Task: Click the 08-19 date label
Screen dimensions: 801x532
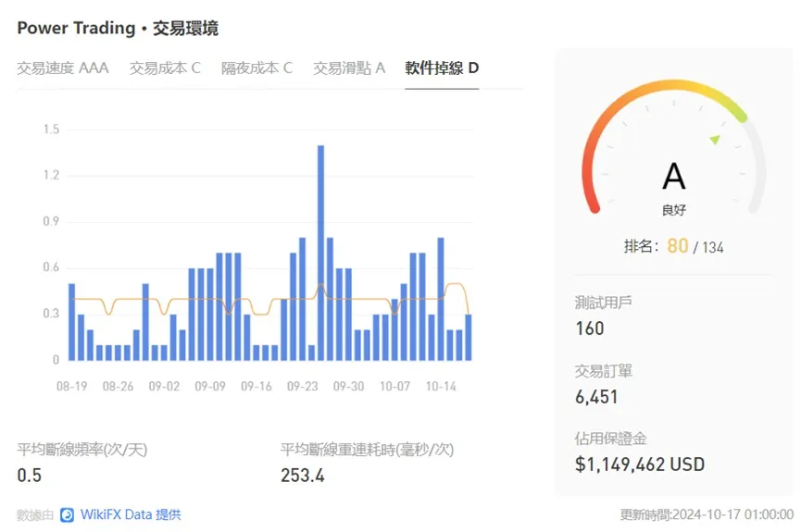Action: coord(71,387)
